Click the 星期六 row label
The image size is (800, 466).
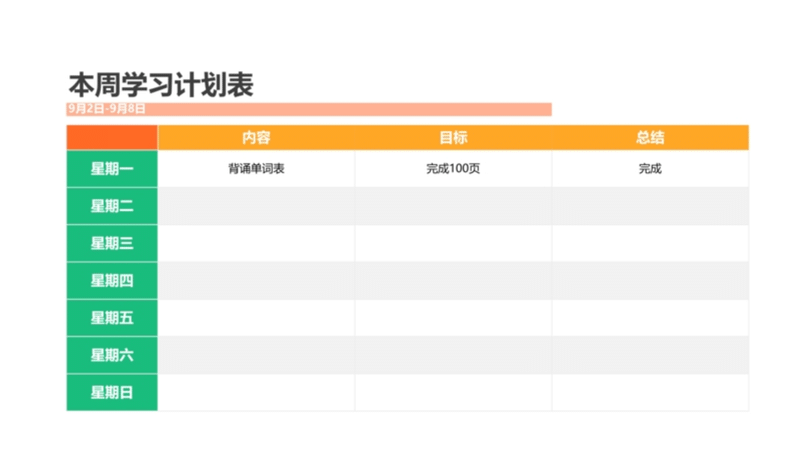tap(112, 355)
